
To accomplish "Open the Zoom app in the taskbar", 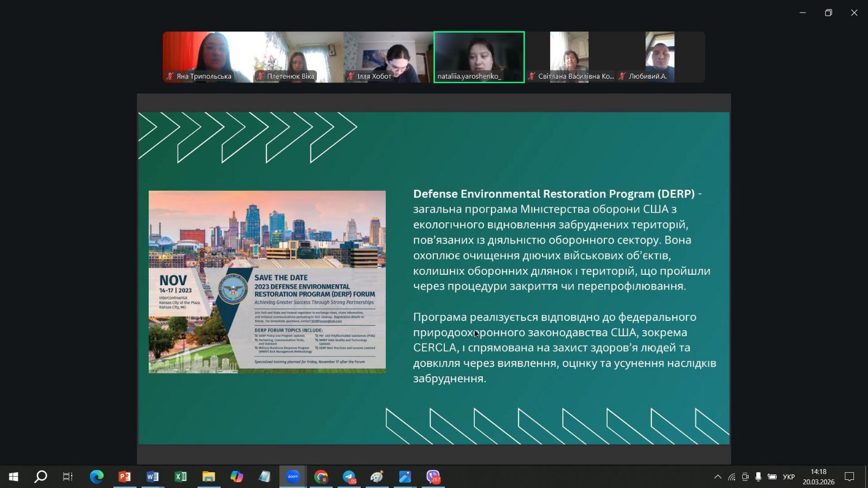I will 293,477.
